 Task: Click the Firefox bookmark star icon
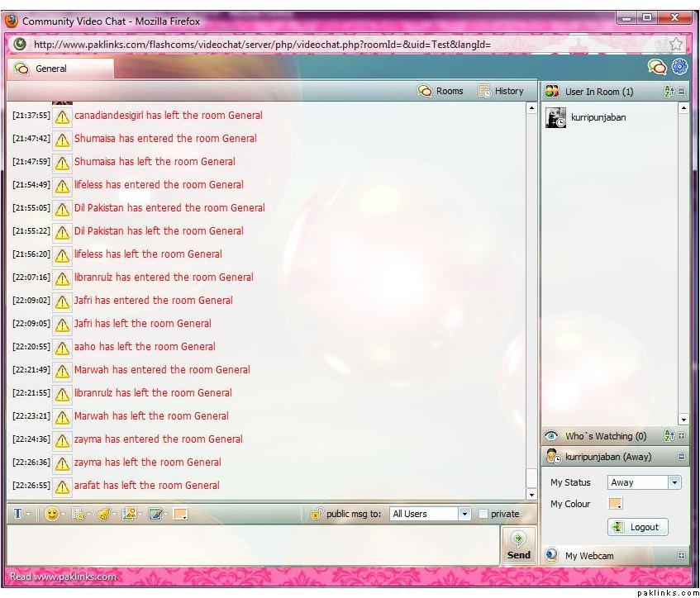pyautogui.click(x=675, y=44)
